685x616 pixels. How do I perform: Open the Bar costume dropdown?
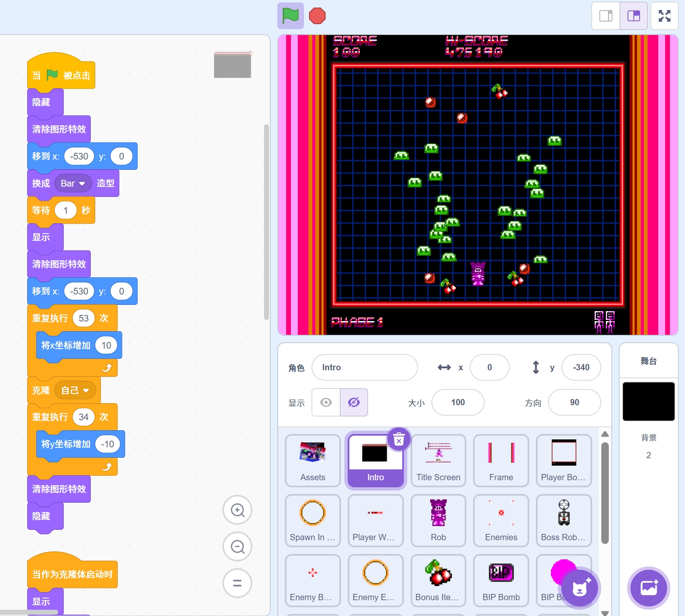pos(73,183)
